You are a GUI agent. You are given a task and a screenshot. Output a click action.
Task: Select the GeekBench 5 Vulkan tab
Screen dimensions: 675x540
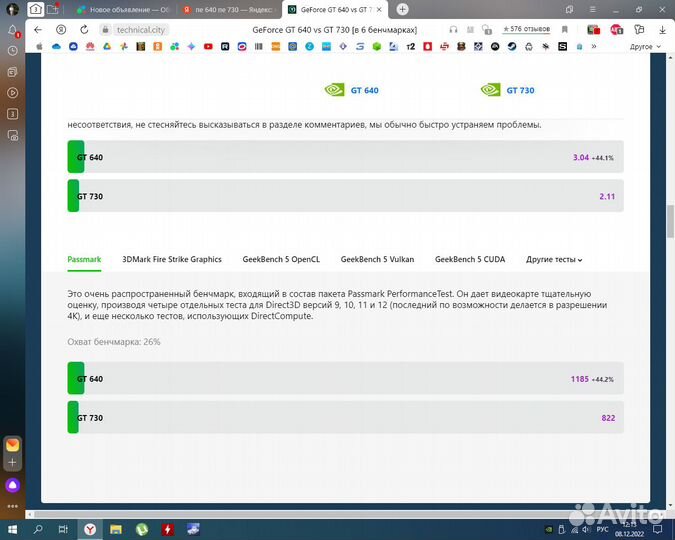377,259
